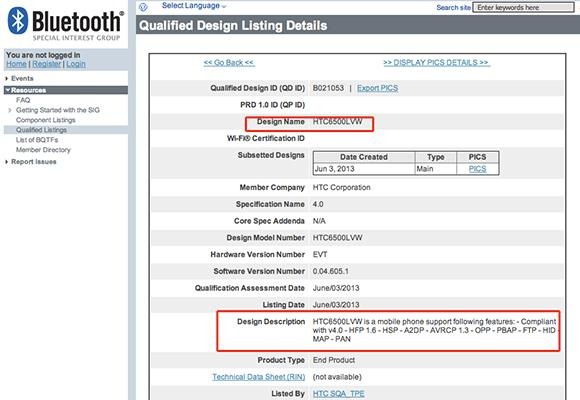Click the Bluetooth SIG logo
Screen dimensions: 580x400
click(x=65, y=24)
